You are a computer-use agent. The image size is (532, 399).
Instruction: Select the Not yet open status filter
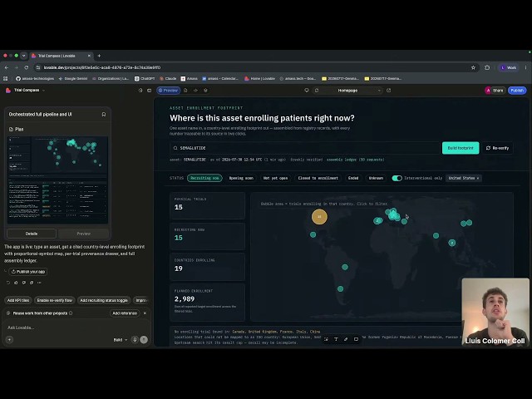pos(275,178)
